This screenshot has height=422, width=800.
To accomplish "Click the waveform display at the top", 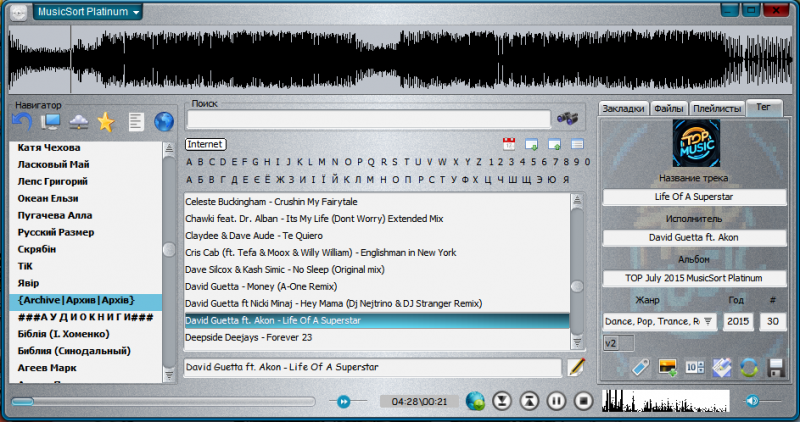I will tap(400, 59).
